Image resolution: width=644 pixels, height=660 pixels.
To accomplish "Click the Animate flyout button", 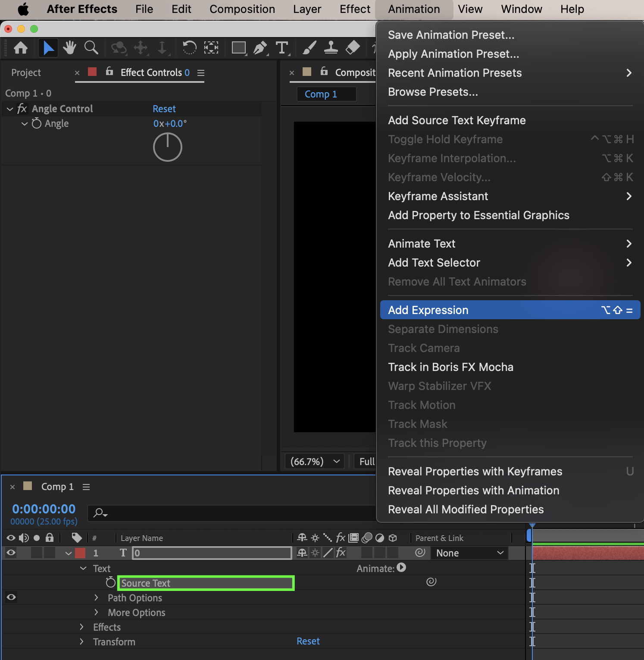I will pos(401,568).
